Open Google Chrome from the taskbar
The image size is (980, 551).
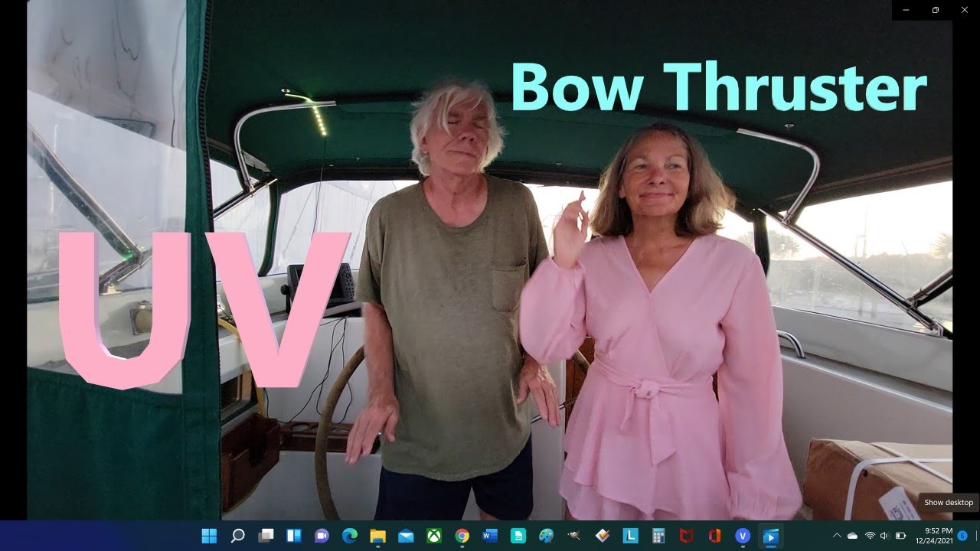[x=462, y=536]
